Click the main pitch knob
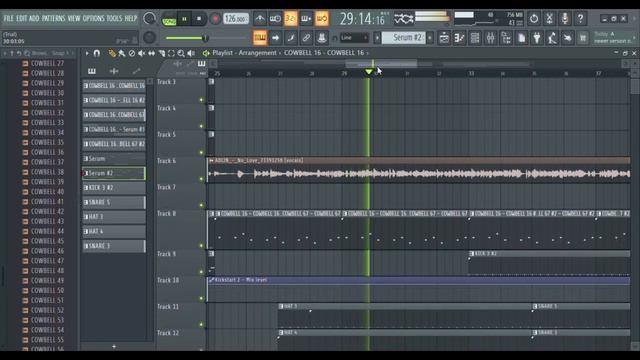 (x=149, y=38)
